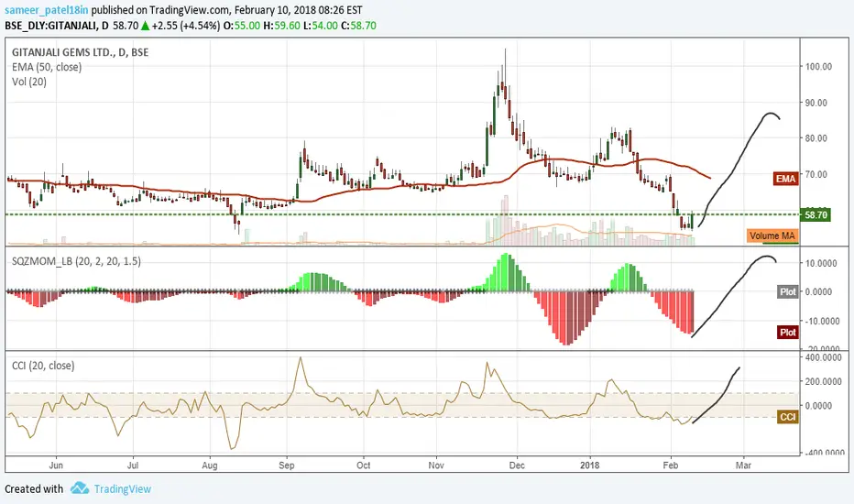Viewport: 854px width, 504px height.
Task: Select the orange Volume MA label
Action: click(x=772, y=236)
